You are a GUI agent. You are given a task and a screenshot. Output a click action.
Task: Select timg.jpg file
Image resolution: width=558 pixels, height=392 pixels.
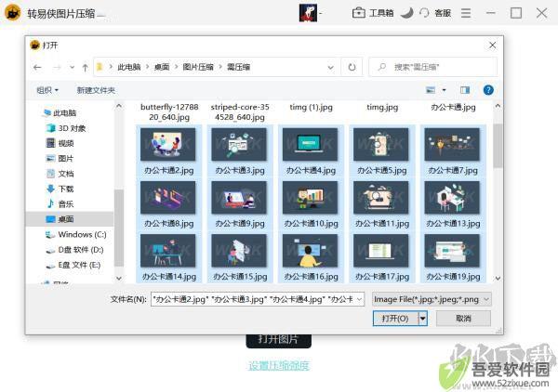point(382,107)
